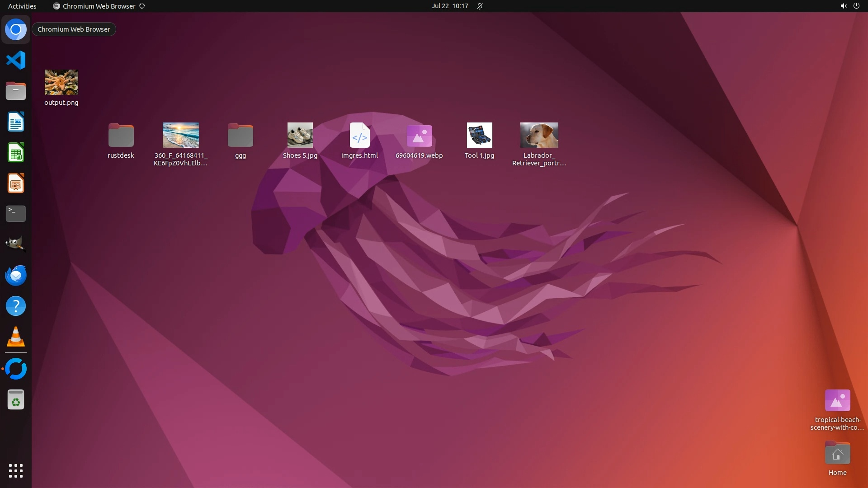Screen dimensions: 868x488
Task: Open Chromium Web Browser app menu
Action: pyautogui.click(x=99, y=6)
